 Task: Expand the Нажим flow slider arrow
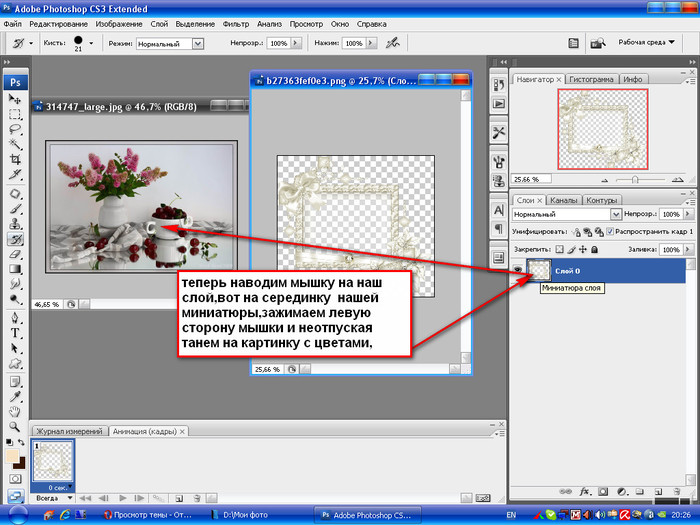point(371,43)
